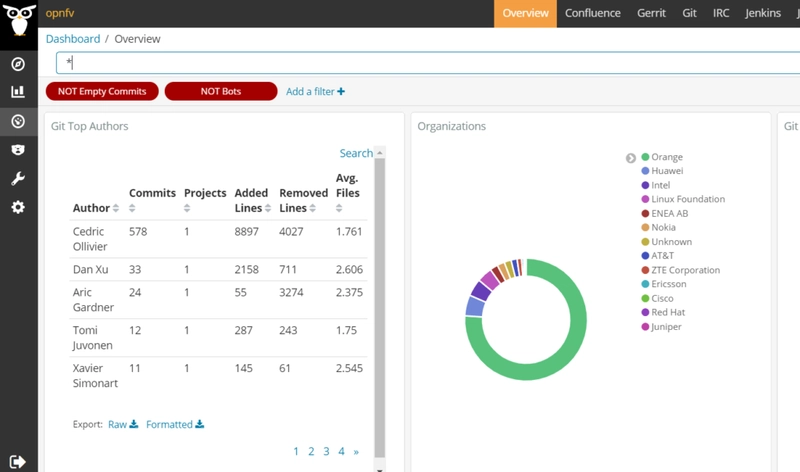800x472 pixels.
Task: Click the Formatted export download icon
Action: tap(199, 424)
